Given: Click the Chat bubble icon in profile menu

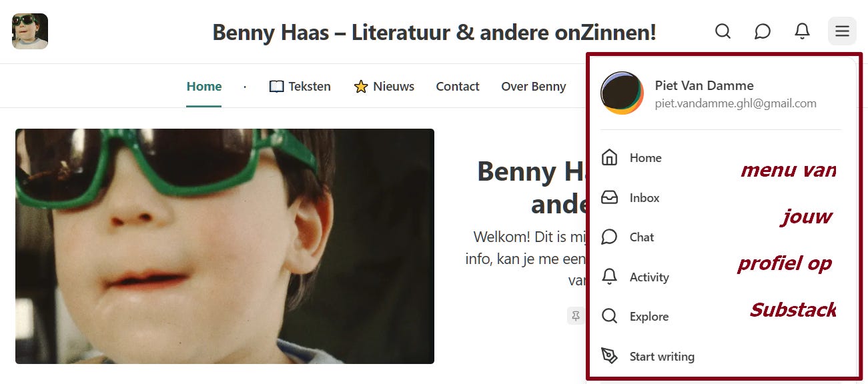Looking at the screenshot, I should coord(609,237).
